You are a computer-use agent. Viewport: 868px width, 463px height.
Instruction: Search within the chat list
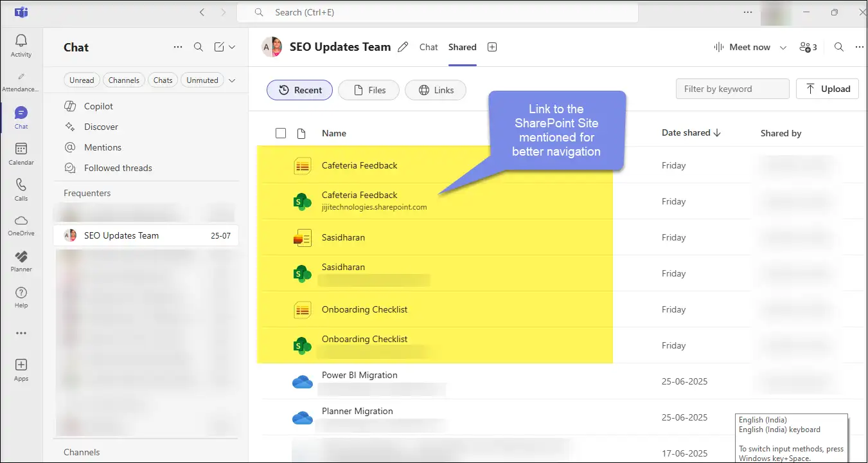click(x=199, y=47)
